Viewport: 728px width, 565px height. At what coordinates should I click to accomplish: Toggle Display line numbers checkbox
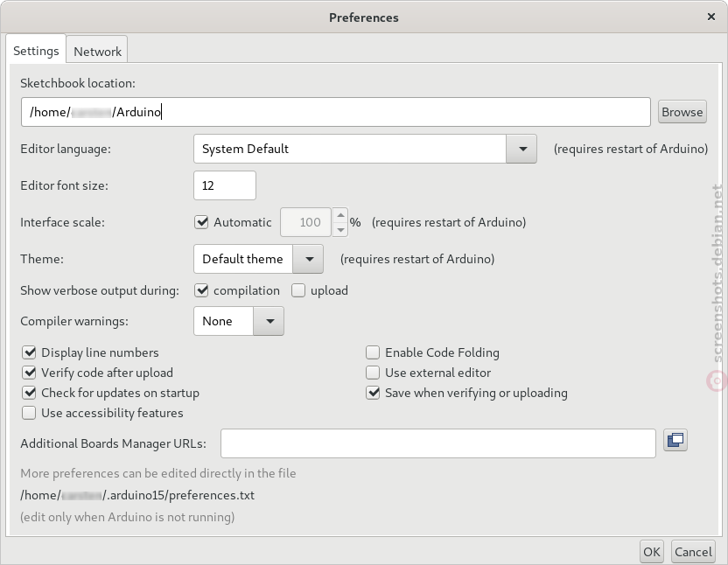tap(29, 352)
